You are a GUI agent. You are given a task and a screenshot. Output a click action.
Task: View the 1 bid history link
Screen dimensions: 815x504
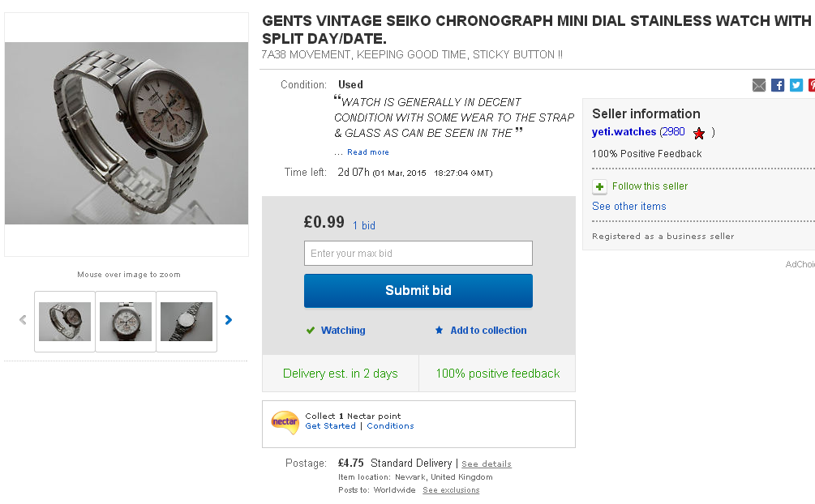pyautogui.click(x=364, y=226)
